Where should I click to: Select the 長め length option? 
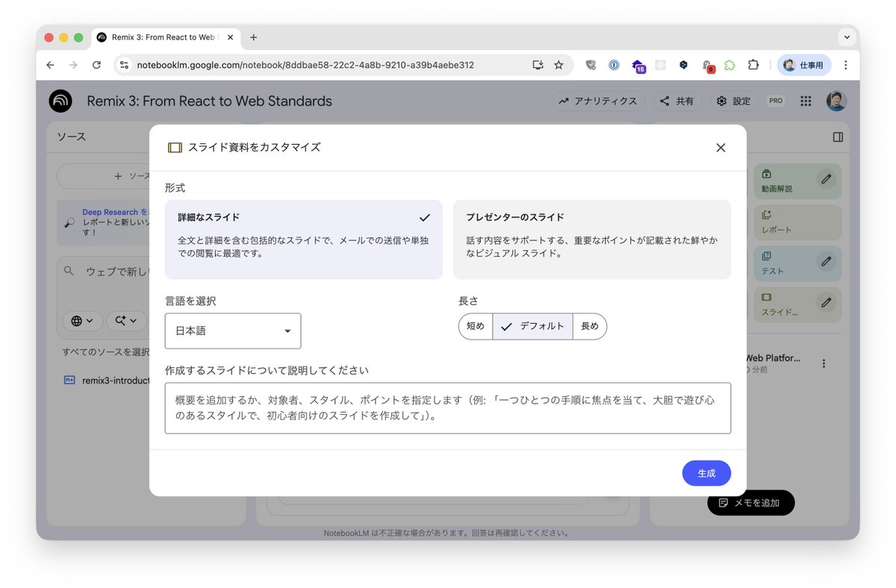click(590, 326)
